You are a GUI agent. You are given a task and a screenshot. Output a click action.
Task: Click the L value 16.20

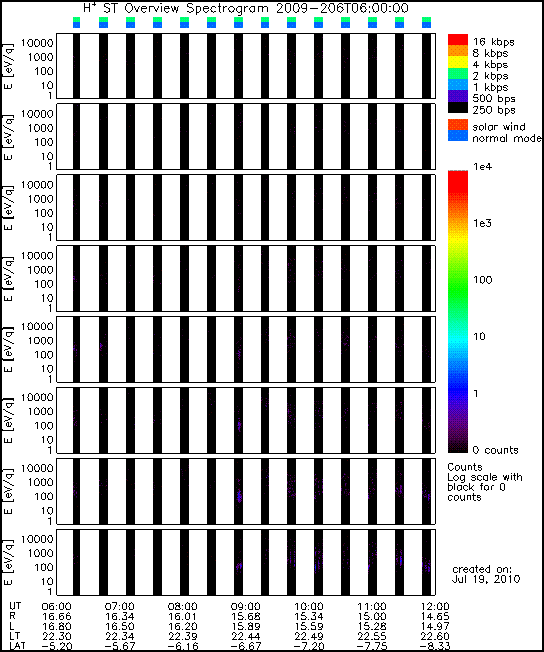[183, 627]
